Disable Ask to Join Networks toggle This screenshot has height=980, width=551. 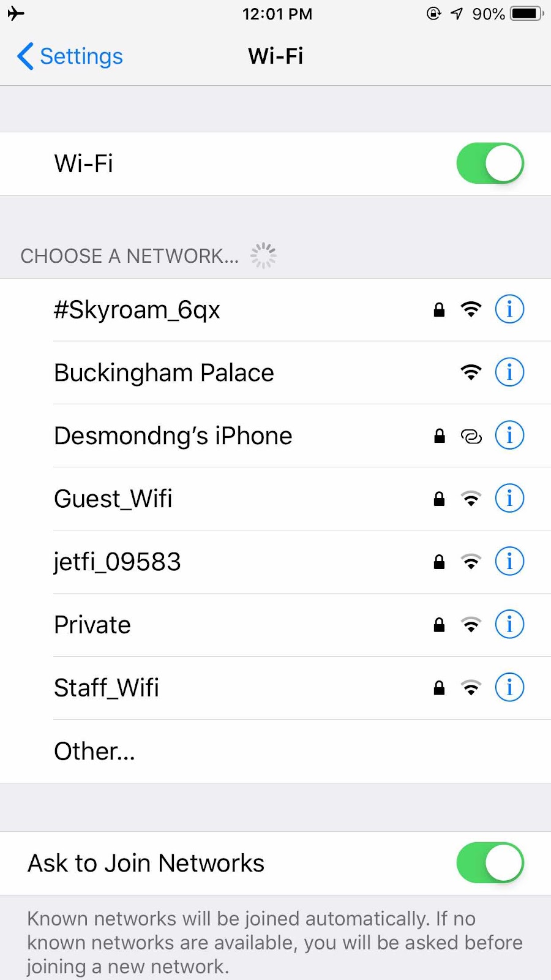(x=490, y=863)
